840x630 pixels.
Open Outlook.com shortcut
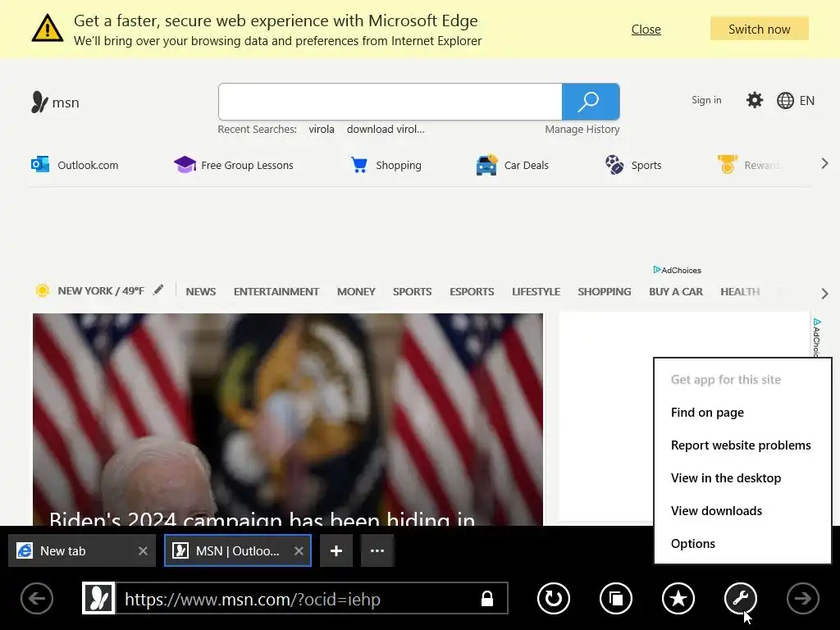click(x=75, y=165)
